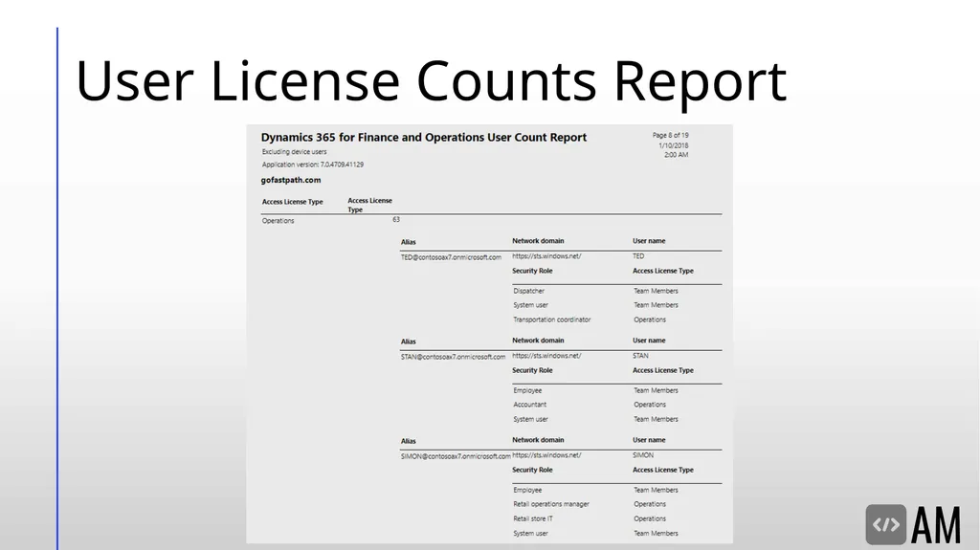Click the Employee role under STAN
Screen dimensions: 980x550
(x=527, y=390)
